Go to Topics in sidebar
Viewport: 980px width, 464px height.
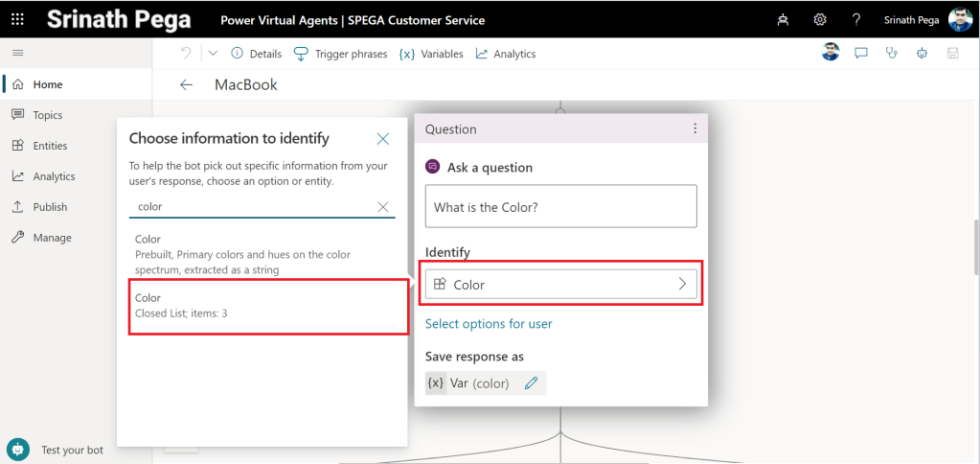47,115
